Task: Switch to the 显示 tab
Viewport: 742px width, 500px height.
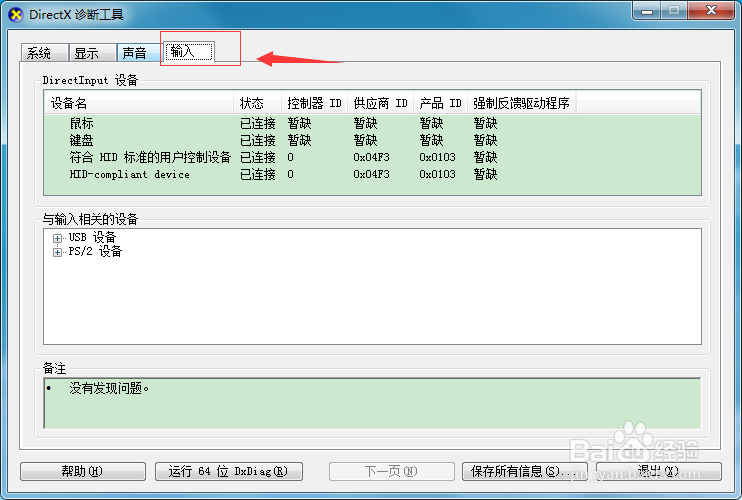Action: 92,53
